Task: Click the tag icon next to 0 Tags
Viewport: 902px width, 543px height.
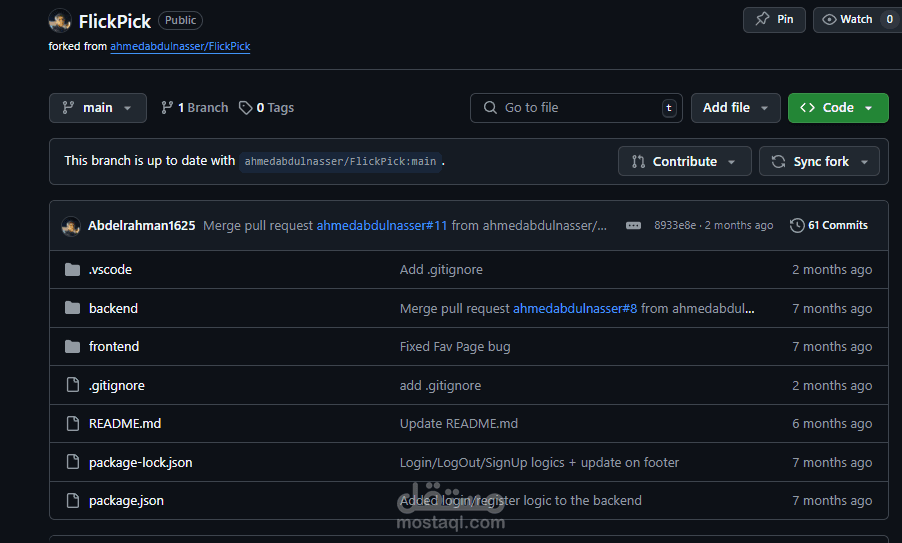Action: 246,108
